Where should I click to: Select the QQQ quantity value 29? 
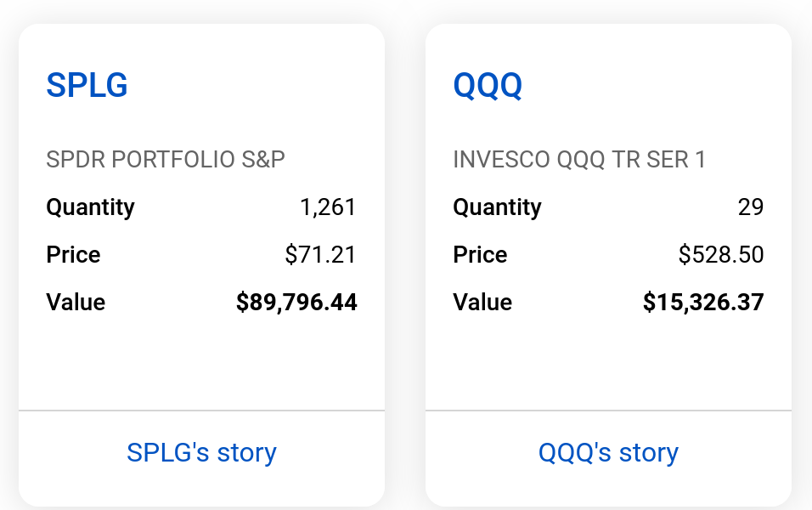pos(751,207)
